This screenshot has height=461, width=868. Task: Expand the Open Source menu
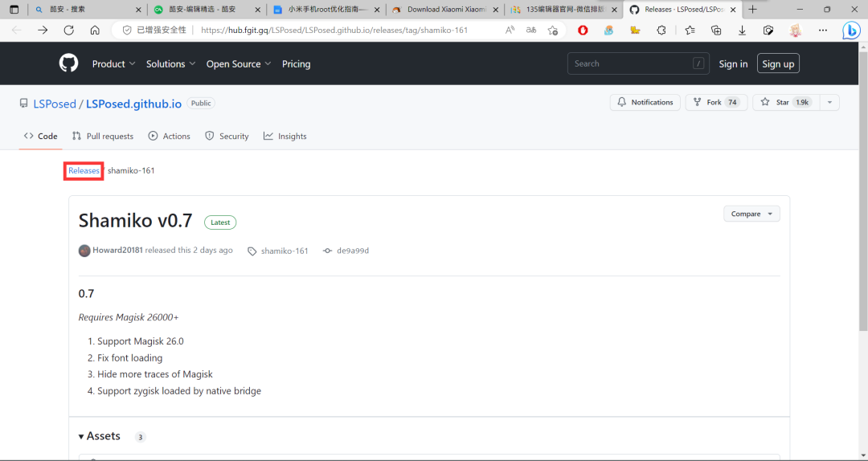(239, 64)
